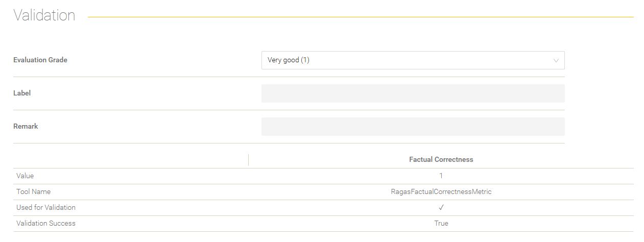Open the Factual Correctness value 1 link
644x242 pixels.
pos(441,176)
